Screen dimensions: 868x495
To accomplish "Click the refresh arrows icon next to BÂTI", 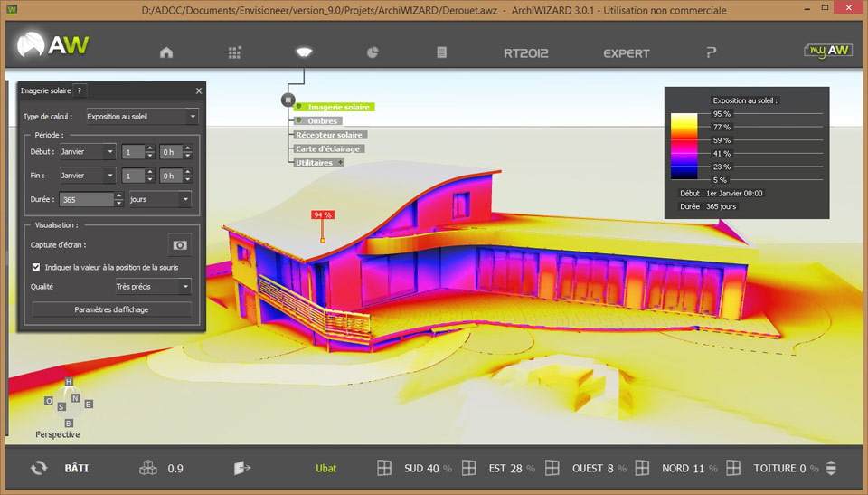I will [39, 468].
